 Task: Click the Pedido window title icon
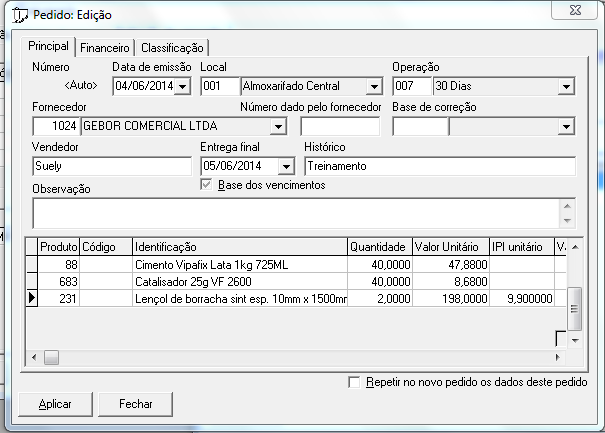[18, 15]
